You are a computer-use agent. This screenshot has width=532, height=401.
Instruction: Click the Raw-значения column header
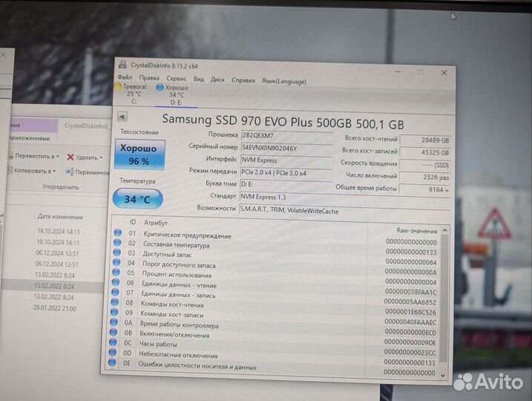pos(417,230)
